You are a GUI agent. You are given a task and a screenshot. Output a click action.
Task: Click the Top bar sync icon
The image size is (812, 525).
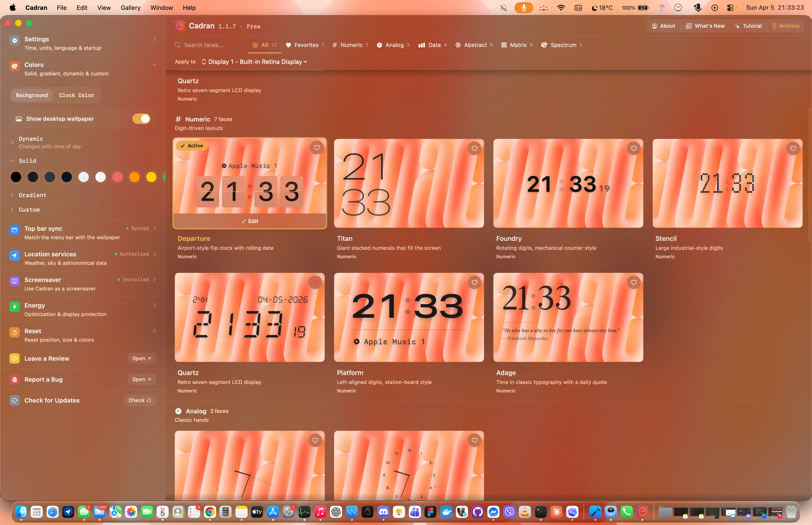click(14, 230)
